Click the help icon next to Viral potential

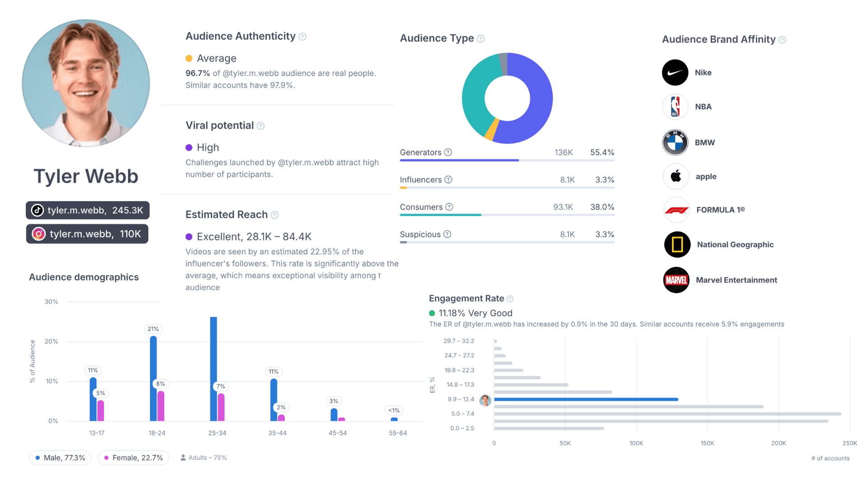(260, 126)
